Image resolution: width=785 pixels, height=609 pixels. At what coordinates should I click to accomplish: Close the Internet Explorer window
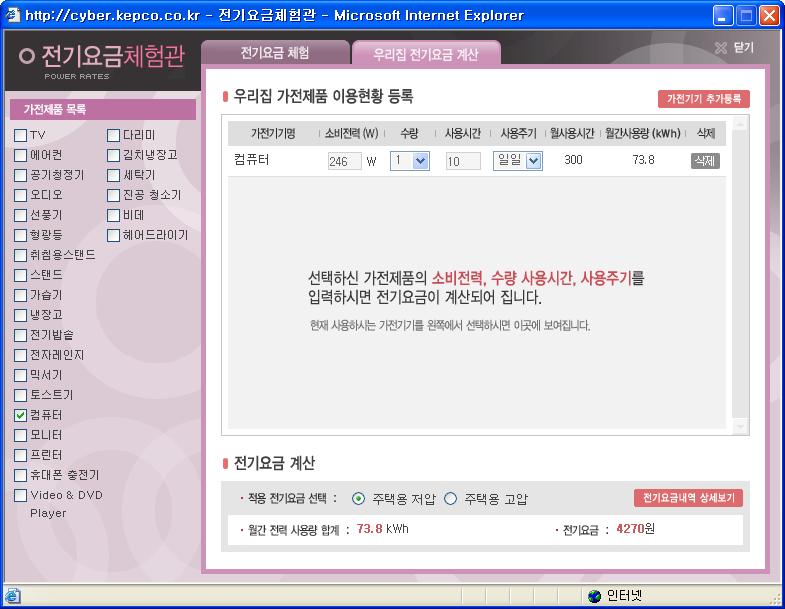click(x=768, y=16)
